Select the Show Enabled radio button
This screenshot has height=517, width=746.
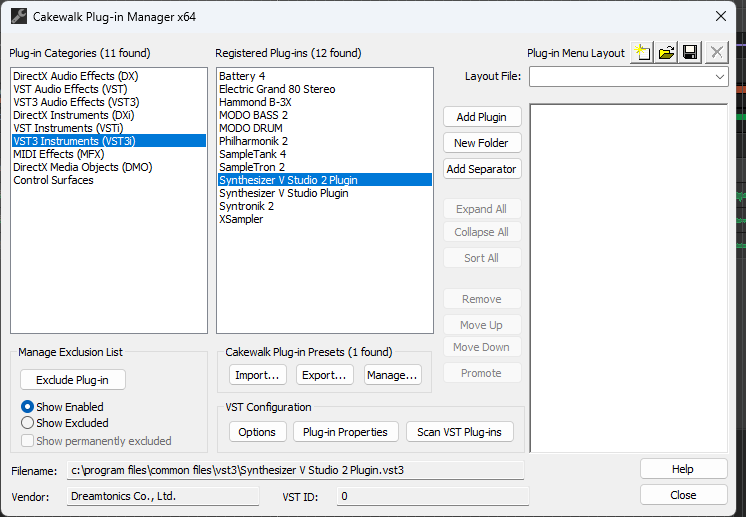(x=27, y=407)
